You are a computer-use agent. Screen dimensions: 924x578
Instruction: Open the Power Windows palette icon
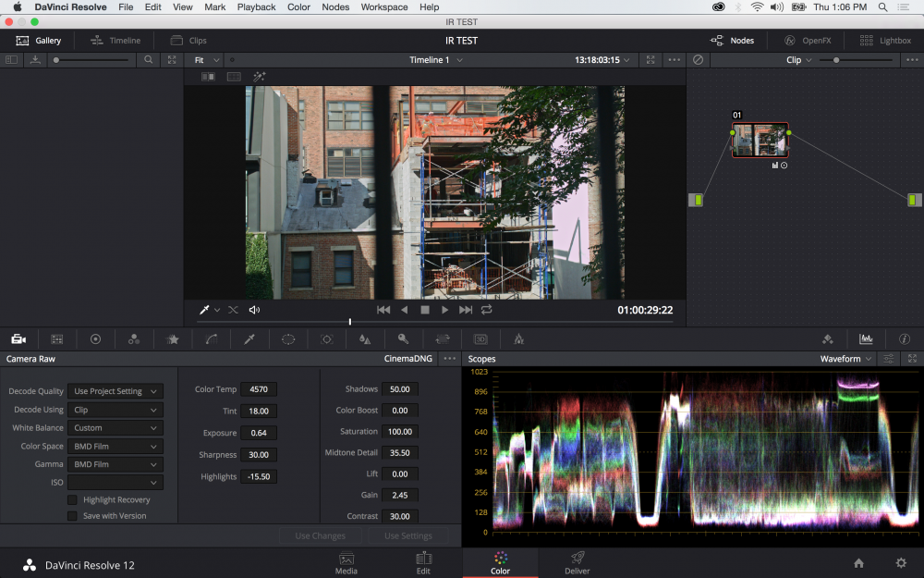click(287, 338)
